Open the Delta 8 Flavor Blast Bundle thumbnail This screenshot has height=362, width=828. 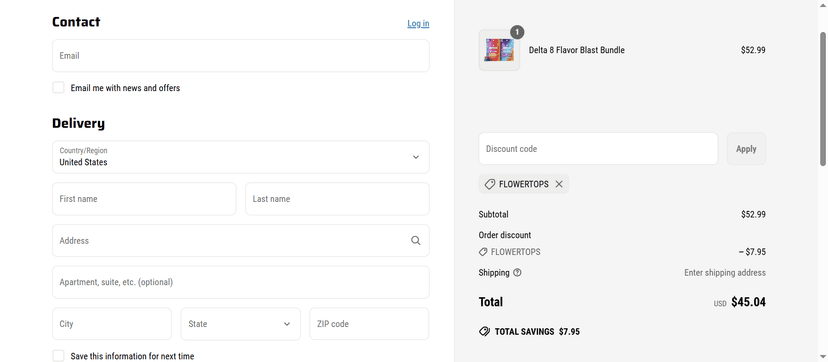click(499, 50)
